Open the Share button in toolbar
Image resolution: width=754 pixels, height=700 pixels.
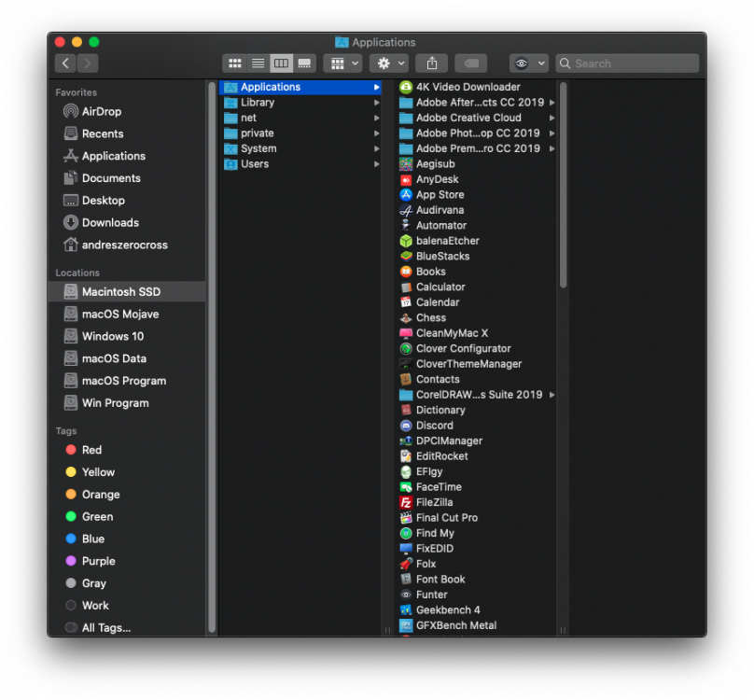point(432,63)
